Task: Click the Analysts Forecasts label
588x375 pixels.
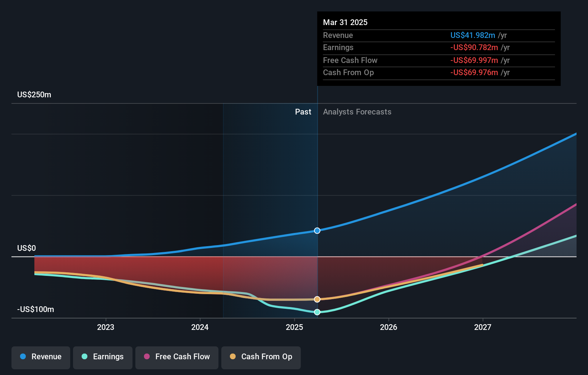Action: pos(357,112)
